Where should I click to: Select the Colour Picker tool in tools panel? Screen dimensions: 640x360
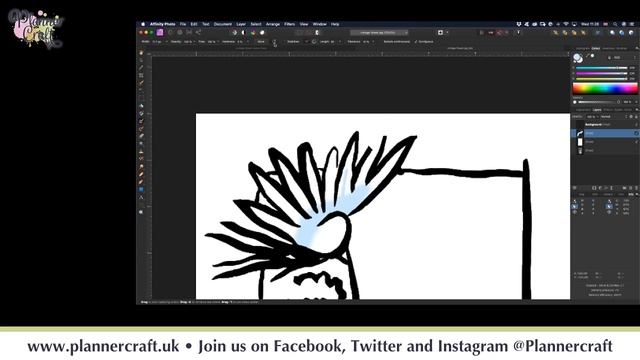click(x=141, y=68)
